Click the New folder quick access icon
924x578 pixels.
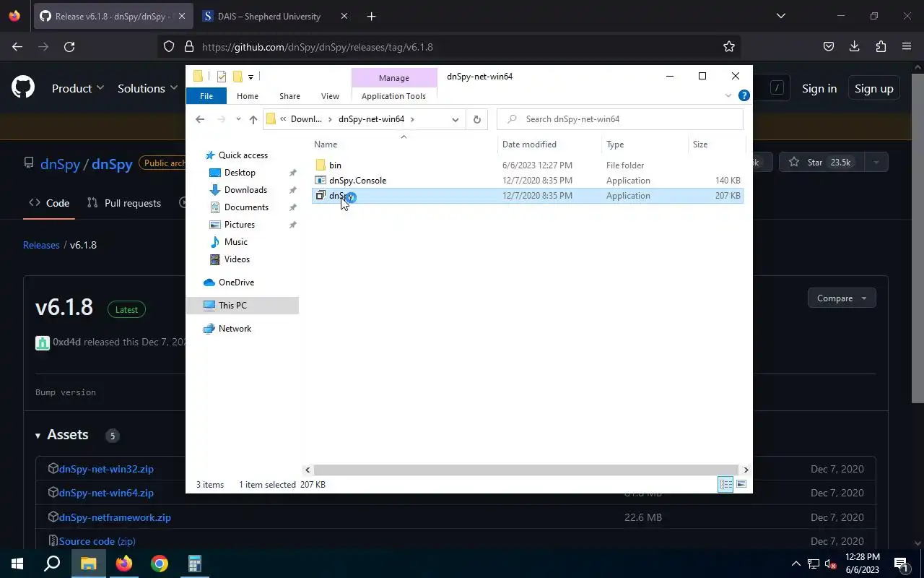[237, 77]
